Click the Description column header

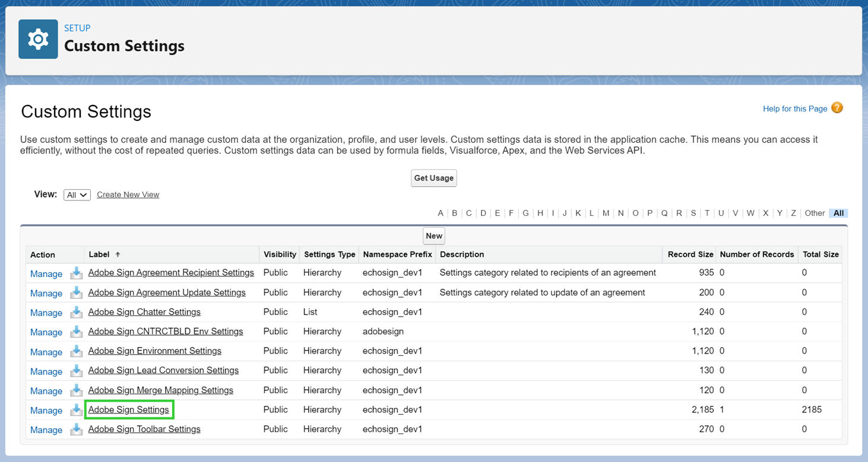462,254
